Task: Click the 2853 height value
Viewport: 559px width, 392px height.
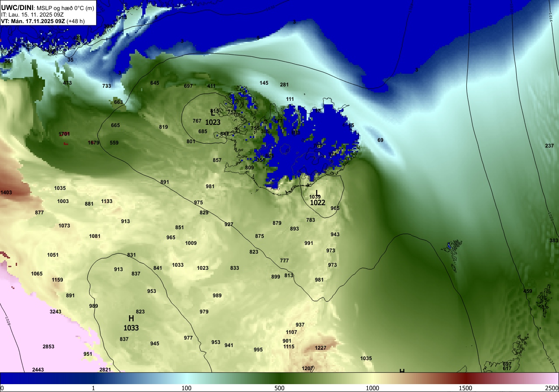Action: coord(48,347)
